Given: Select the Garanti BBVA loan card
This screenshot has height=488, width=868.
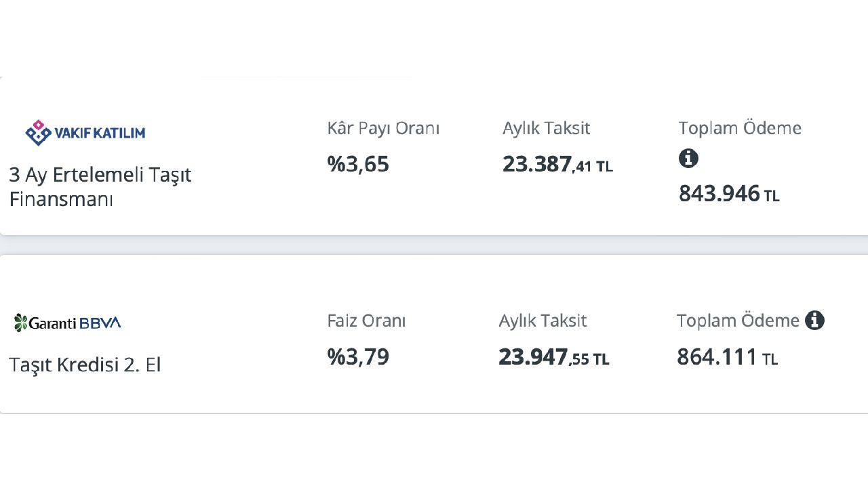Looking at the screenshot, I should pos(434,334).
